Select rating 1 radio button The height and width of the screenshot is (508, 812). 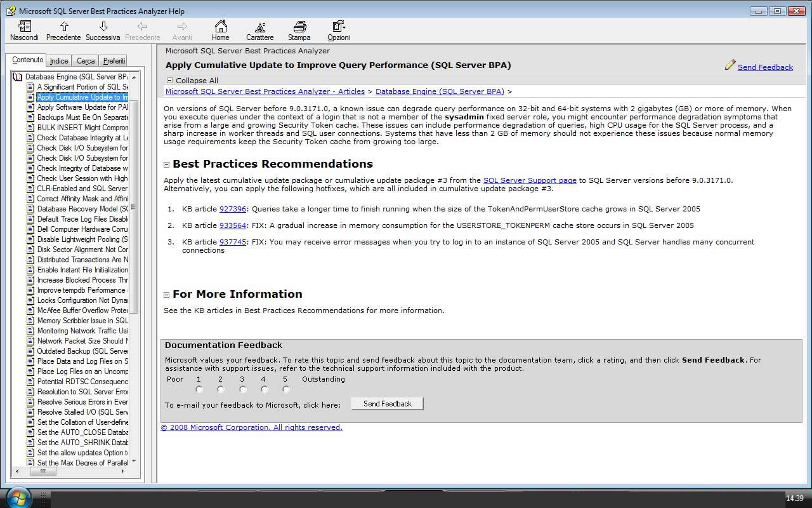199,389
